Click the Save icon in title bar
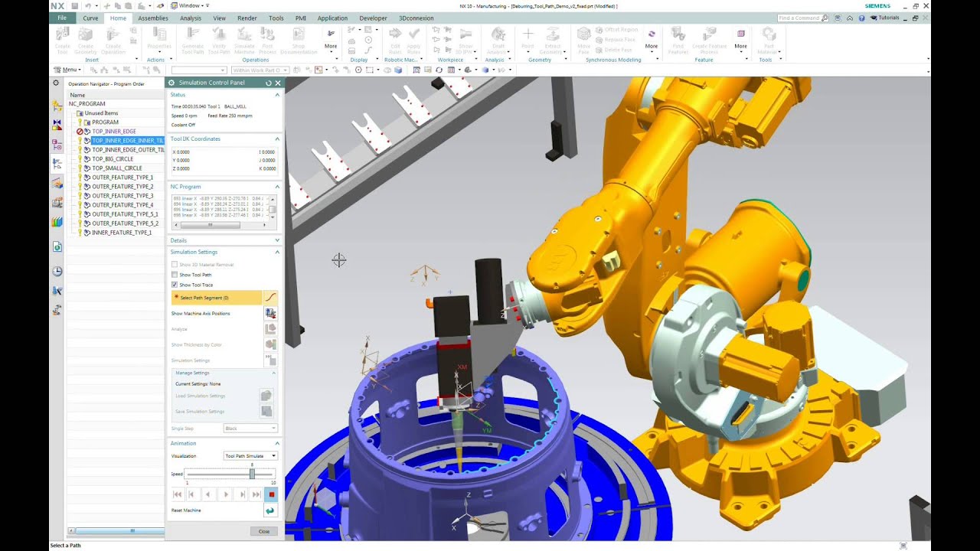980x551 pixels. 74,5
